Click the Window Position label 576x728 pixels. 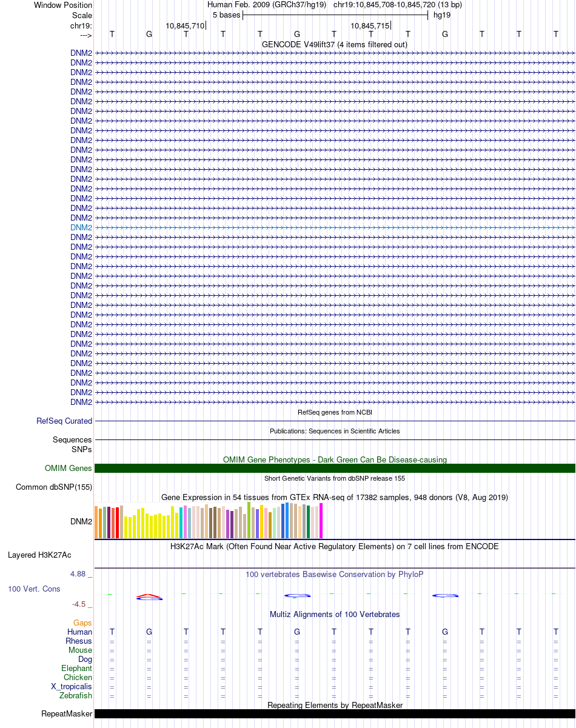(x=63, y=5)
